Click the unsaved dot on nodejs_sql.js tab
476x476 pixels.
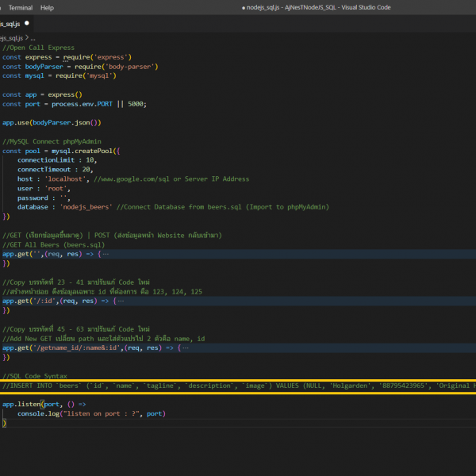pyautogui.click(x=27, y=24)
